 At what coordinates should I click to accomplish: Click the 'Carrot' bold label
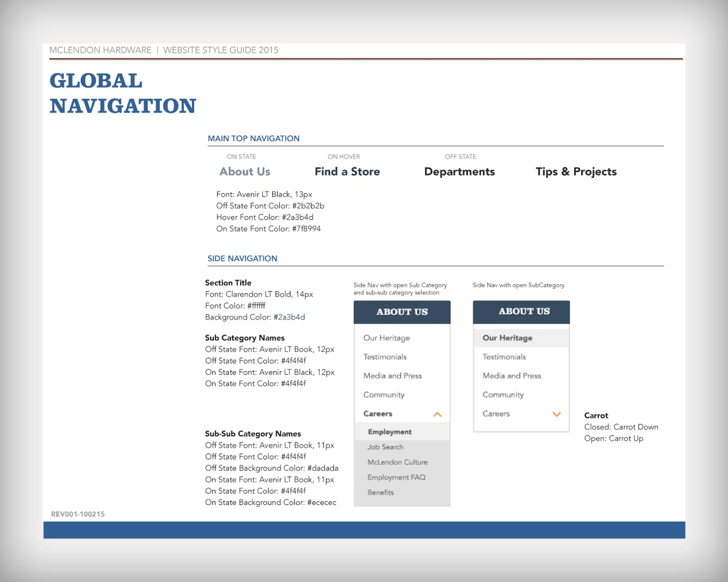coord(596,416)
